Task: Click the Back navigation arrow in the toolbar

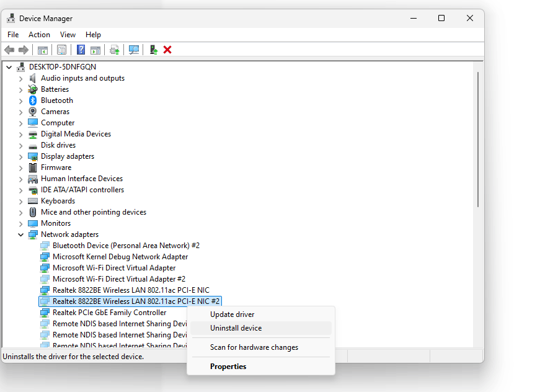Action: click(9, 50)
